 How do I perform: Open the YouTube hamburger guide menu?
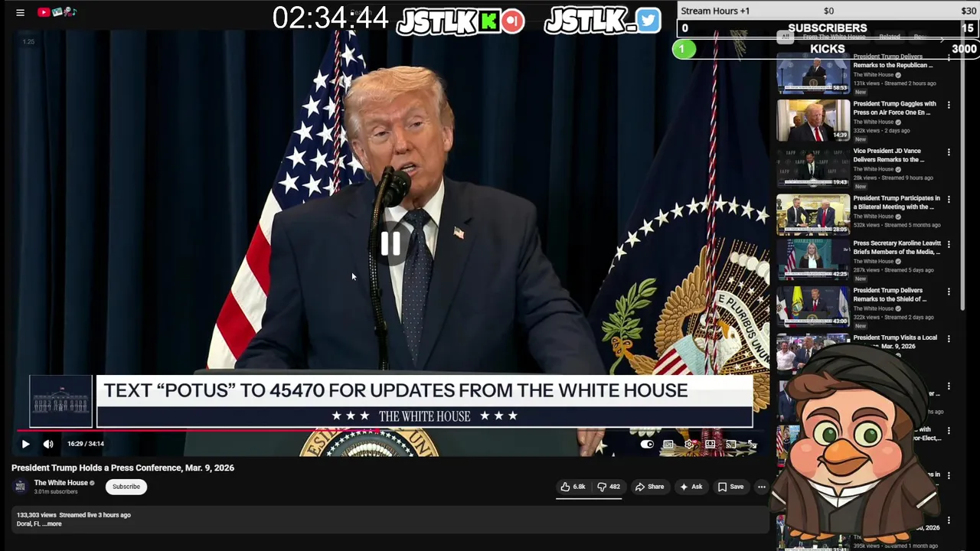tap(21, 12)
